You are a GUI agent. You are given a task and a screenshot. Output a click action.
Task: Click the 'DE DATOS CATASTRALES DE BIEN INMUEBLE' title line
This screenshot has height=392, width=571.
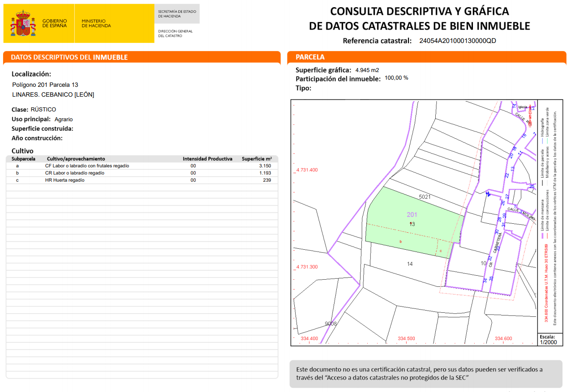(x=420, y=26)
